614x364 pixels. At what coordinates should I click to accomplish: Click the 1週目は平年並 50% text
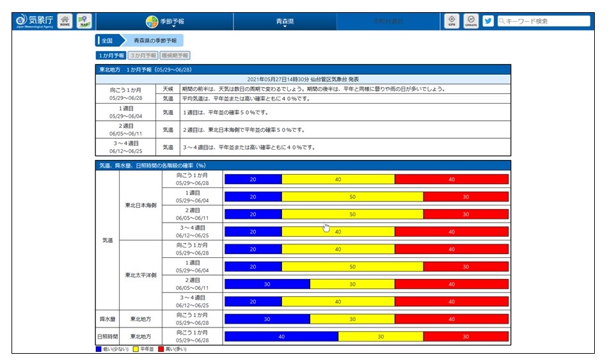click(226, 113)
